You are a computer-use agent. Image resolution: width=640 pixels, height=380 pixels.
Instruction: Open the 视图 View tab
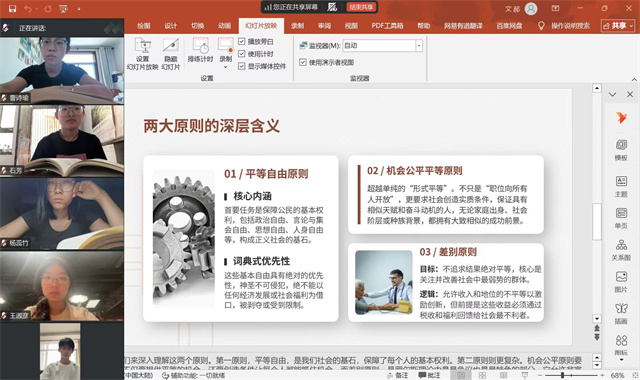click(351, 26)
